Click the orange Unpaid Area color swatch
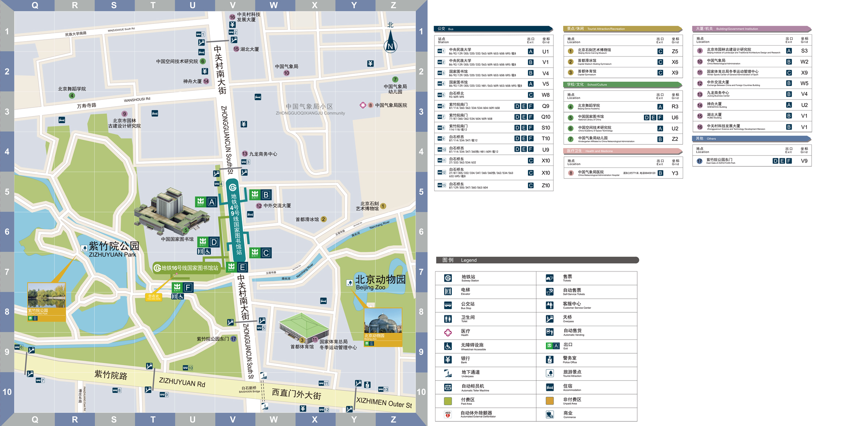This screenshot has height=426, width=868. coord(550,401)
